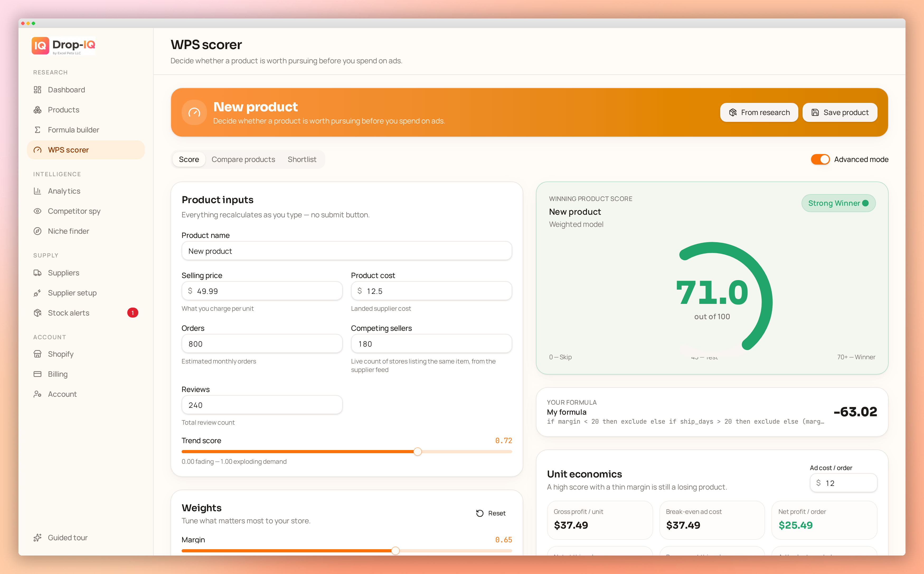Image resolution: width=924 pixels, height=574 pixels.
Task: Click the Reviews input field
Action: click(262, 405)
